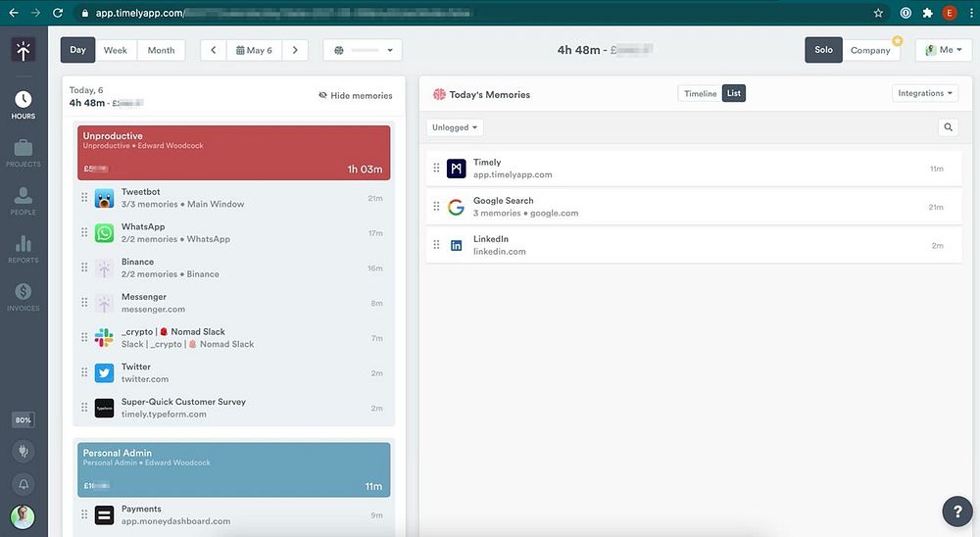Image resolution: width=980 pixels, height=537 pixels.
Task: Open the red Unproductive time entry
Action: (234, 153)
